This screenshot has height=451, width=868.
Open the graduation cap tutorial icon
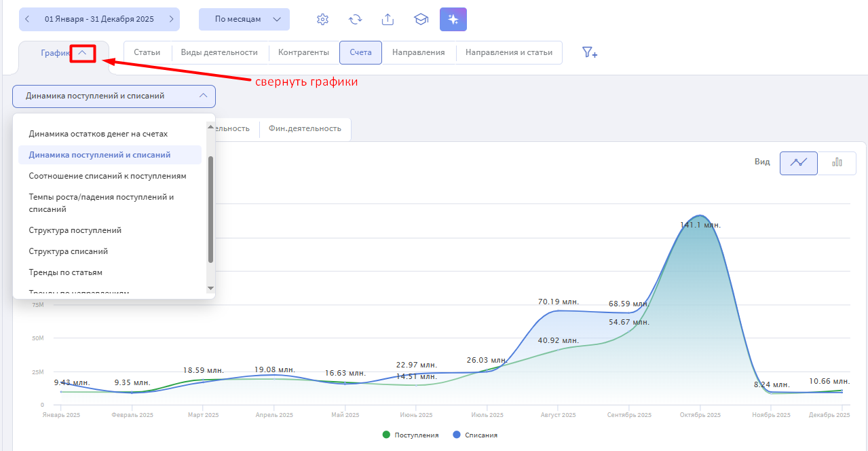(421, 20)
